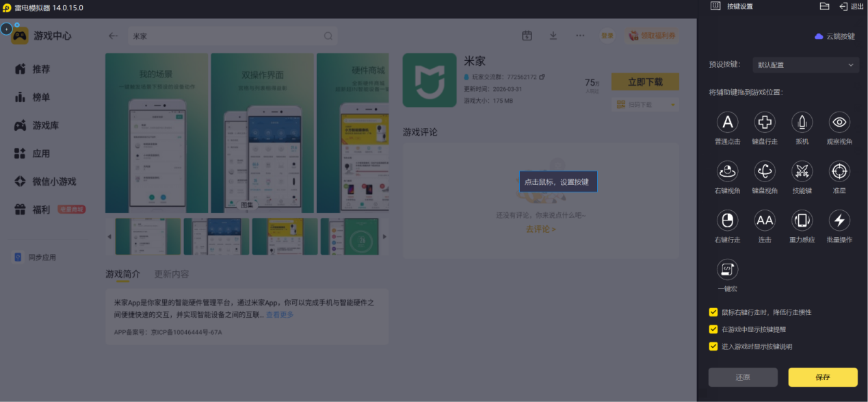This screenshot has height=402, width=868.
Task: Click 领取福利券 coupon button
Action: click(652, 36)
